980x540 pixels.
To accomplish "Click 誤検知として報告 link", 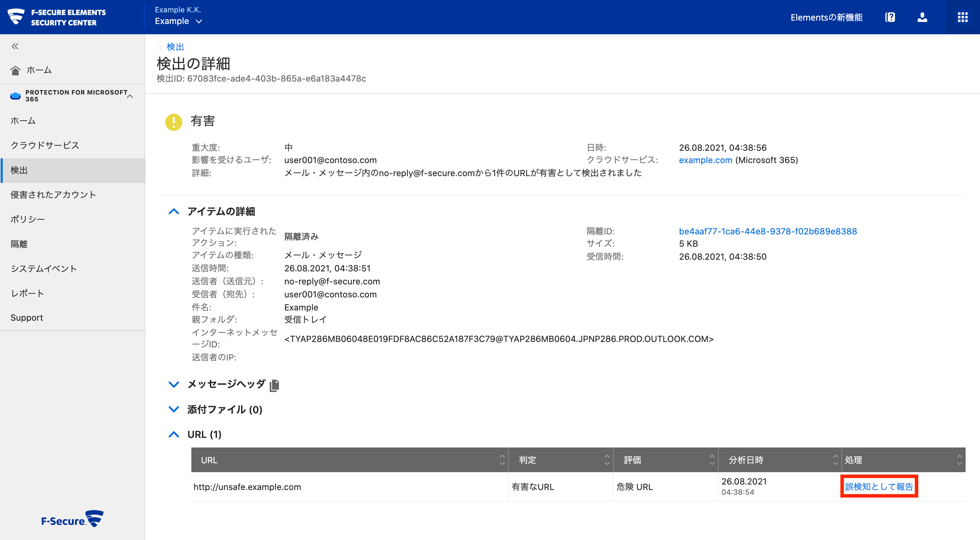I will click(x=879, y=487).
